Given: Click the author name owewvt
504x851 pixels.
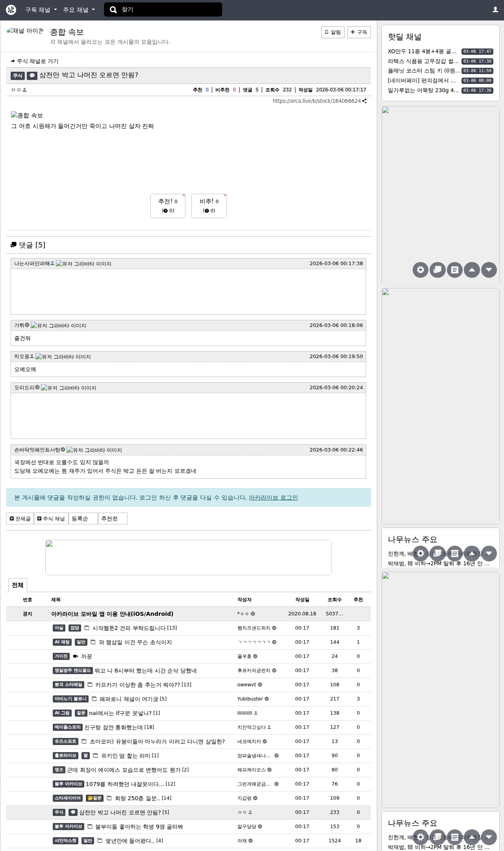Looking at the screenshot, I should [x=246, y=685].
